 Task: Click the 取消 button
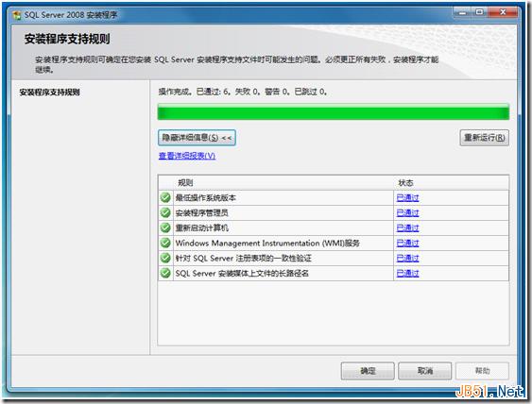[x=425, y=371]
